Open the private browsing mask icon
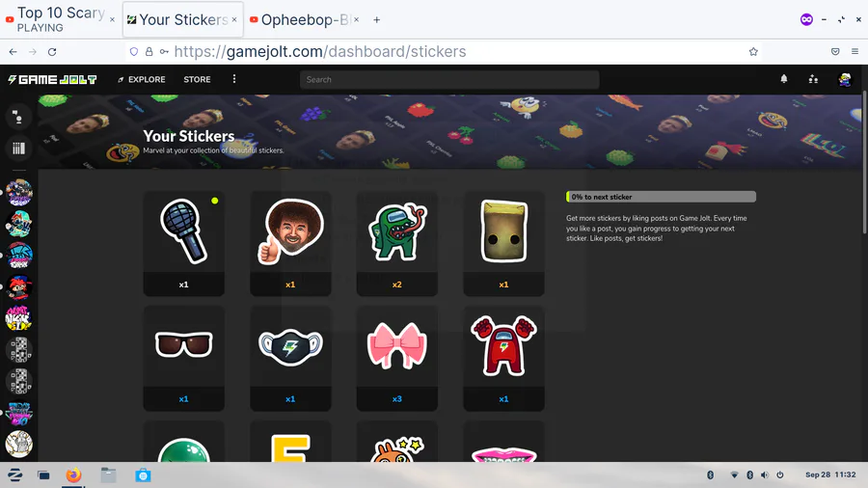This screenshot has height=488, width=868. [x=806, y=20]
